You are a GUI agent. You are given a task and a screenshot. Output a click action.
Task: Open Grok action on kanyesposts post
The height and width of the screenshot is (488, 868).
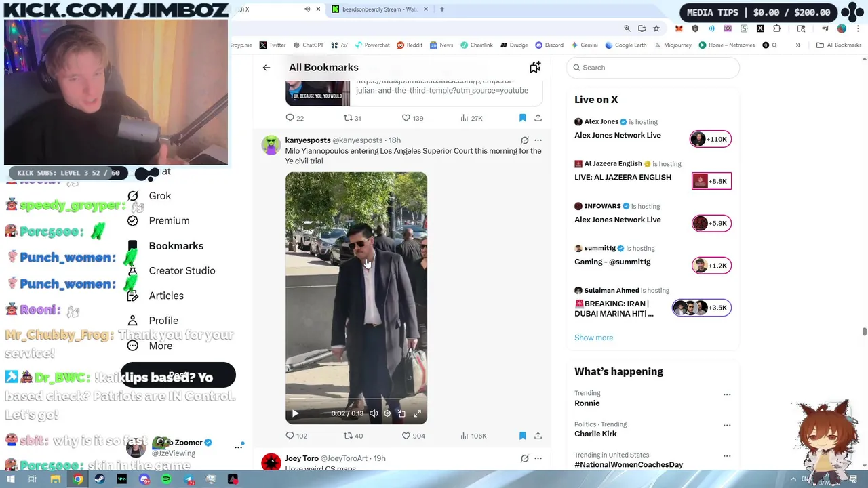coord(525,140)
